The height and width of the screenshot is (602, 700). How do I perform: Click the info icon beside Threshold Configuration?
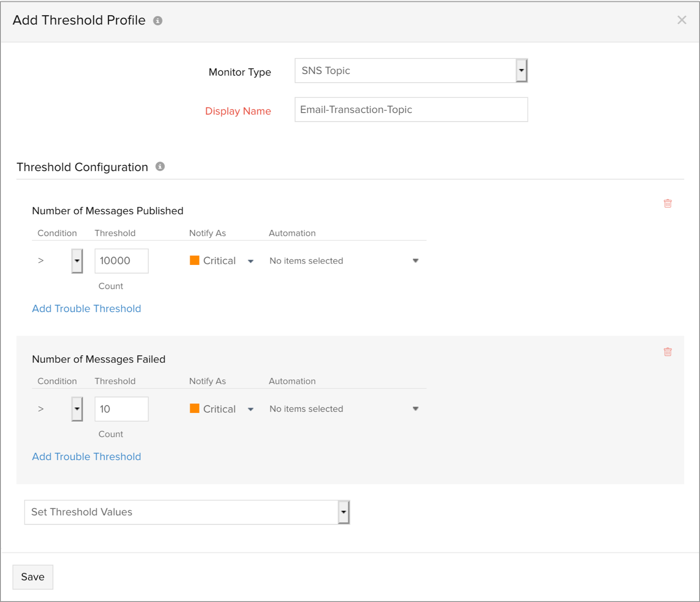(x=160, y=166)
